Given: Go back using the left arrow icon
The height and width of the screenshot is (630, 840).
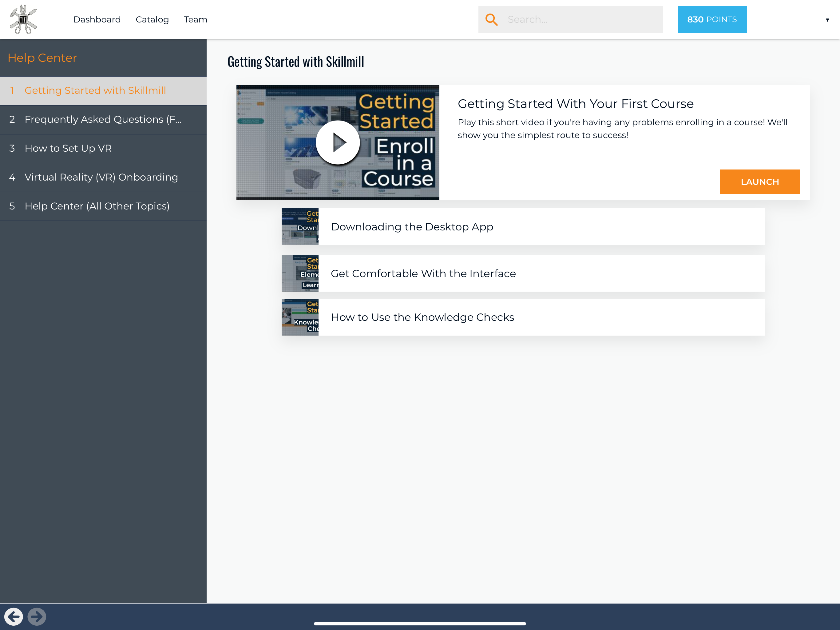Looking at the screenshot, I should click(x=14, y=616).
